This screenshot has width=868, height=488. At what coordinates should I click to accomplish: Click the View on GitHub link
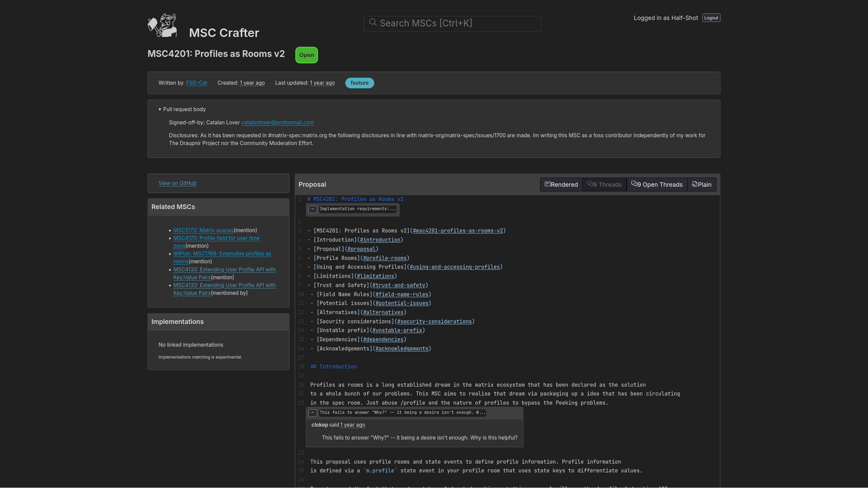pos(177,183)
